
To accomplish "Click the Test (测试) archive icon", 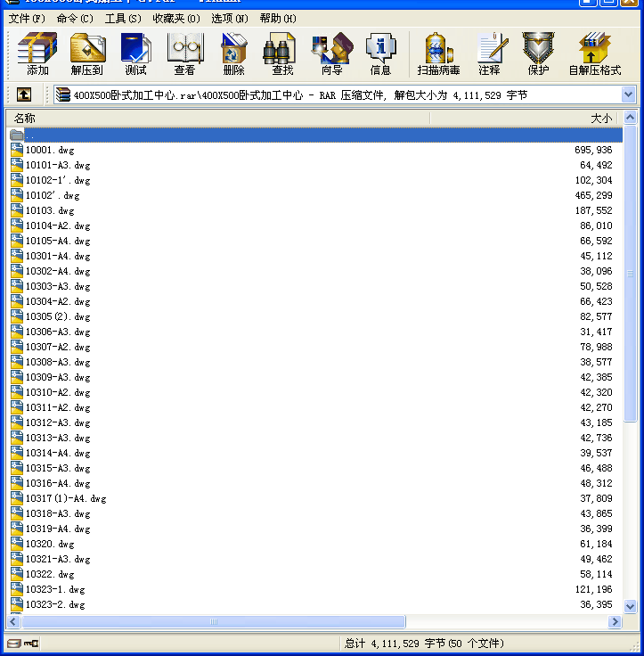I will pyautogui.click(x=135, y=53).
